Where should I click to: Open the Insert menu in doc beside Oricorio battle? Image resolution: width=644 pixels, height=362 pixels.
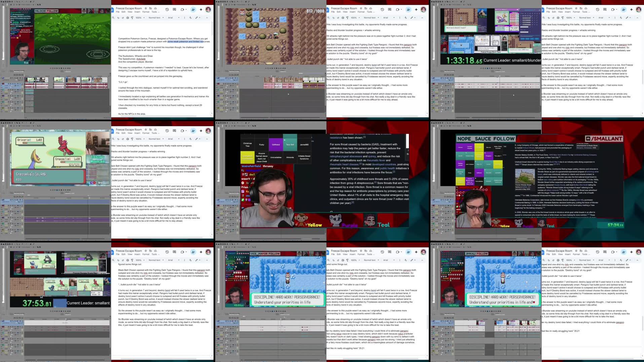click(x=137, y=133)
